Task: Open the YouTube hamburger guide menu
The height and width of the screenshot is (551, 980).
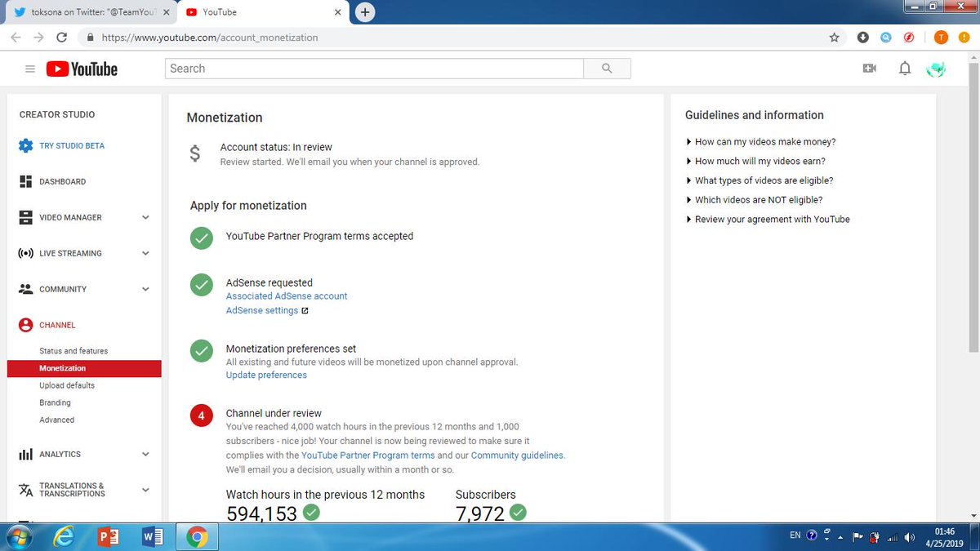Action: [30, 69]
